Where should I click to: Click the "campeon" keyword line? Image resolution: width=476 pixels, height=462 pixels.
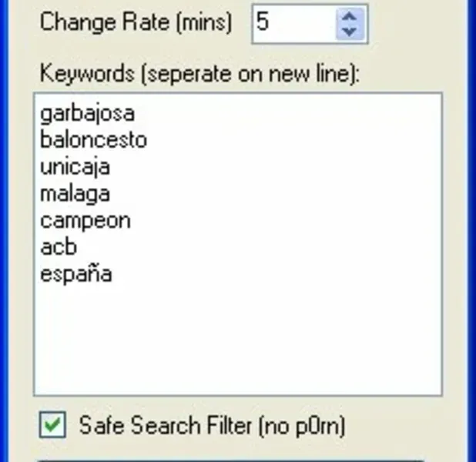[85, 220]
